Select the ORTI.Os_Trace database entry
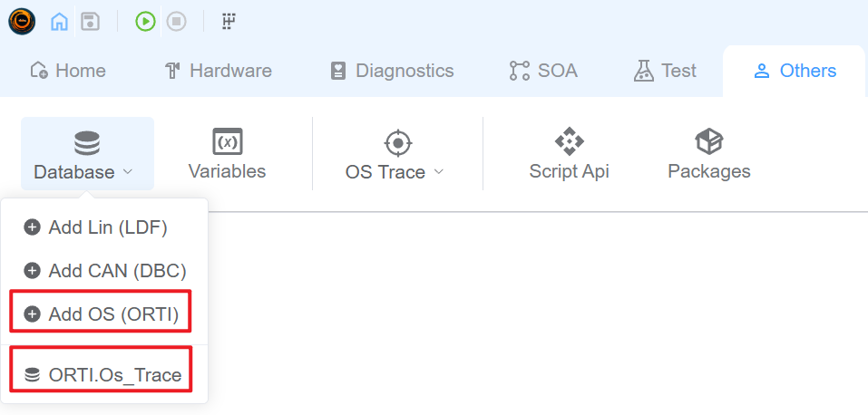The image size is (868, 415). [x=103, y=374]
